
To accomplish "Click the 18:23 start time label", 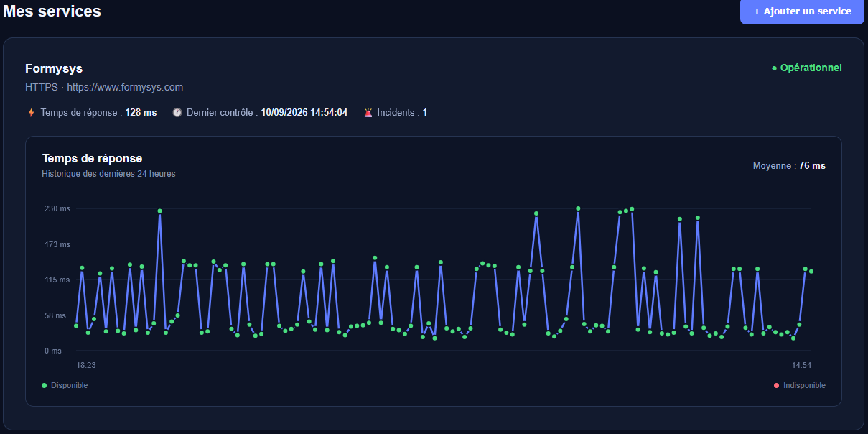I will 86,365.
